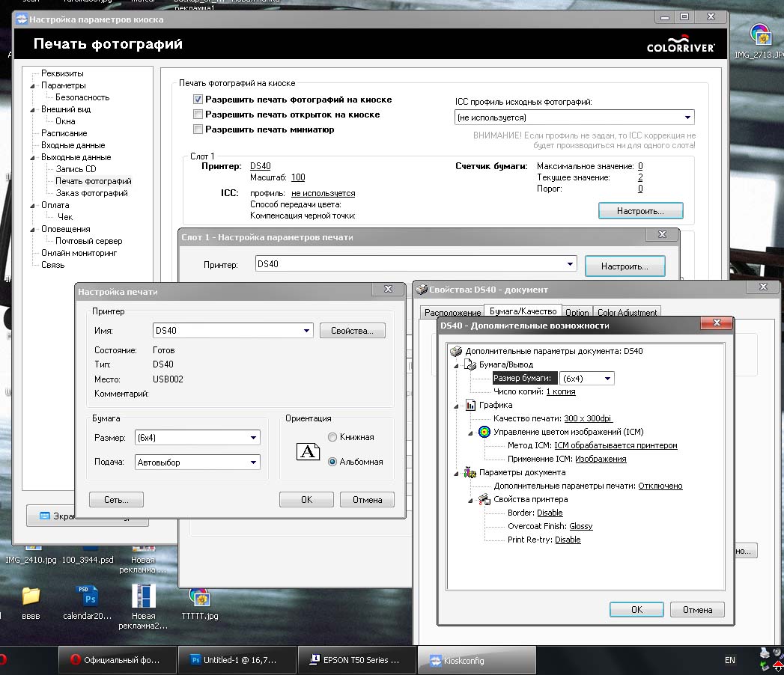Open the yellow folder on desktop

point(31,596)
